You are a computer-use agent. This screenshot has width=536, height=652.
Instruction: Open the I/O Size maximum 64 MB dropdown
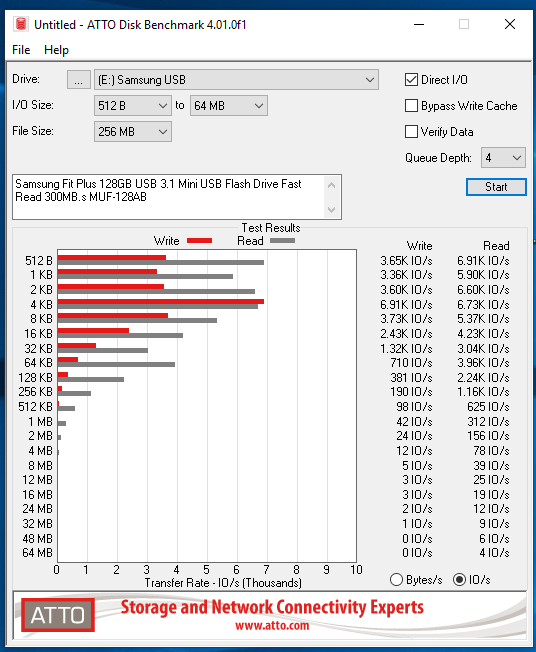point(229,106)
